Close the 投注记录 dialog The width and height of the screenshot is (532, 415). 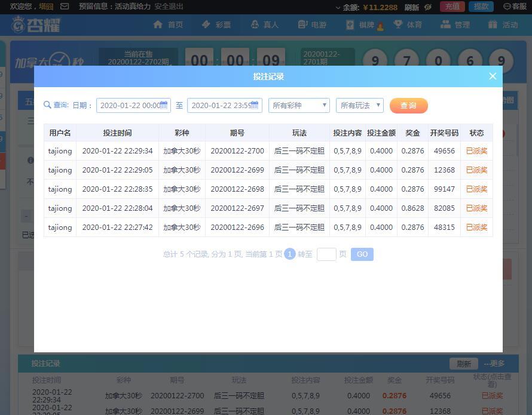(x=493, y=76)
